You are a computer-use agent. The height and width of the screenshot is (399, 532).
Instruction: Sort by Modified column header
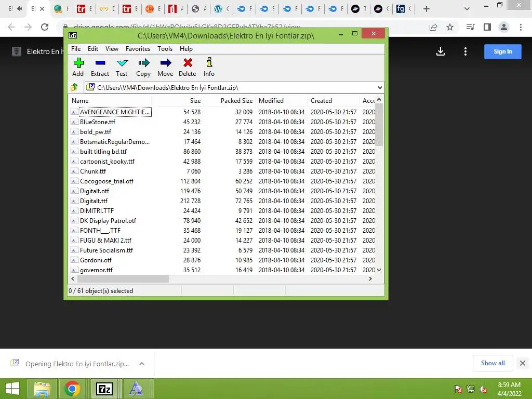tap(282, 100)
